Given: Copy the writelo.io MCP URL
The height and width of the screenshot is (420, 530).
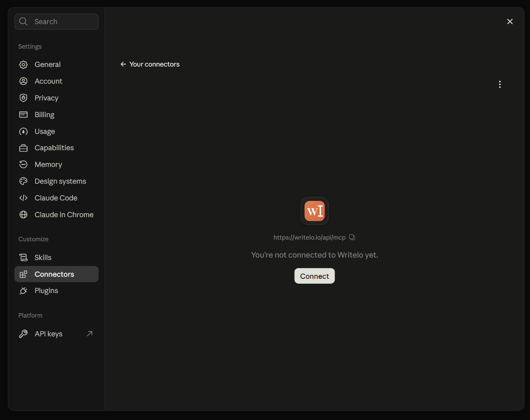Looking at the screenshot, I should pyautogui.click(x=352, y=237).
